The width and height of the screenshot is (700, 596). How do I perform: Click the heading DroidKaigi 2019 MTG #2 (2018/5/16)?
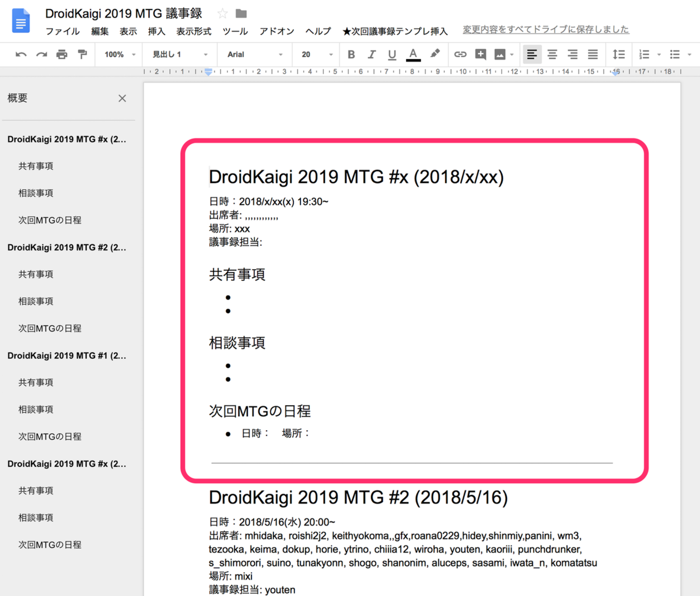point(358,497)
